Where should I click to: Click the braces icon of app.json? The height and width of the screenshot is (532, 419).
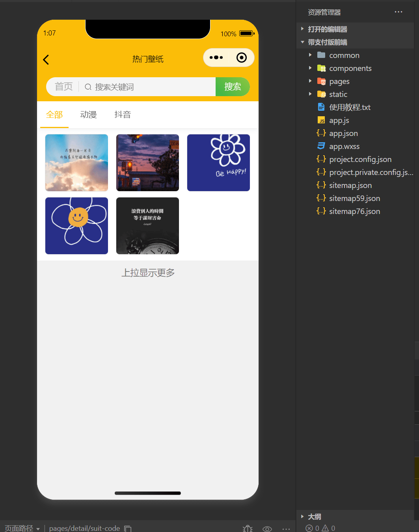click(321, 133)
